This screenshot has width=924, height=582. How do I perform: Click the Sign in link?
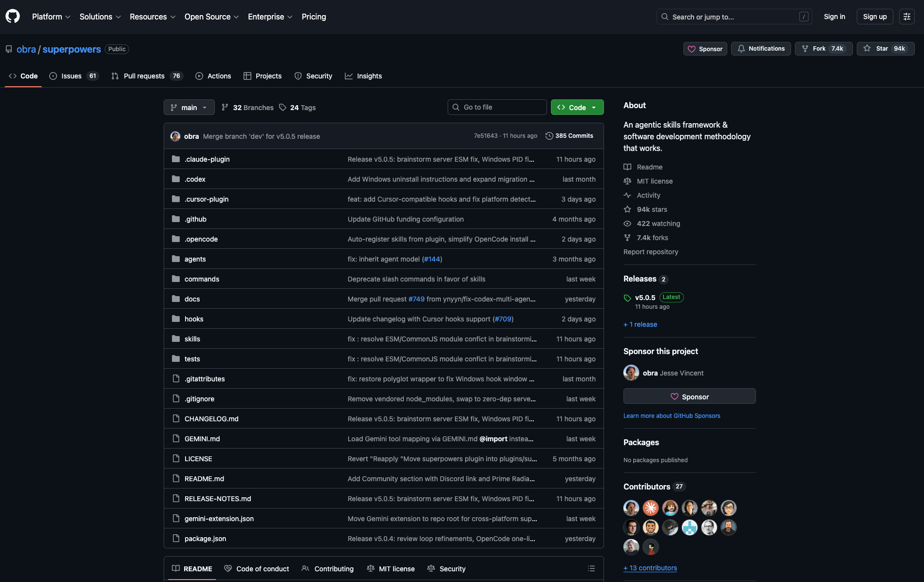834,17
